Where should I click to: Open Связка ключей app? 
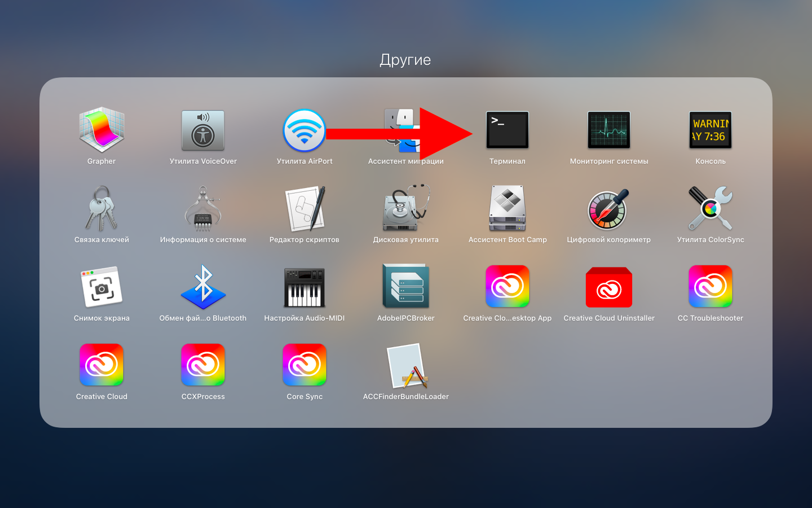101,208
